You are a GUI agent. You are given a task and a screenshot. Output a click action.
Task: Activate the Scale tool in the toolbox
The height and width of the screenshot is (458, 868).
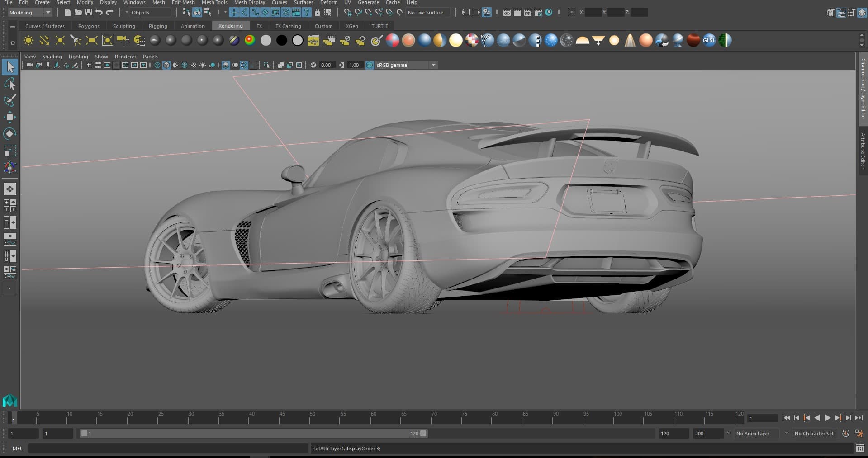(10, 151)
